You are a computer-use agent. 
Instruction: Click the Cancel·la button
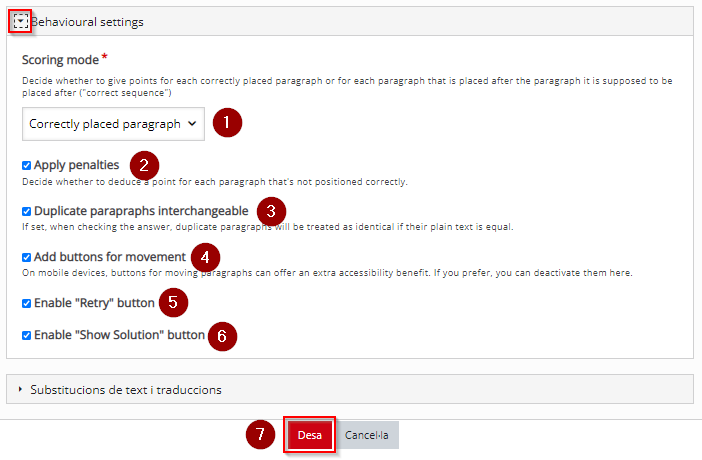pos(367,435)
